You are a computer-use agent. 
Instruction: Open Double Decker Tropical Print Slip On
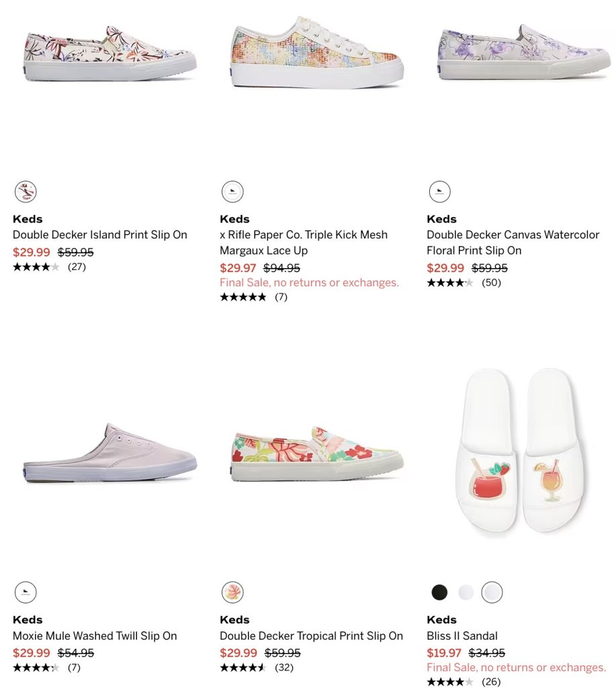coord(311,636)
